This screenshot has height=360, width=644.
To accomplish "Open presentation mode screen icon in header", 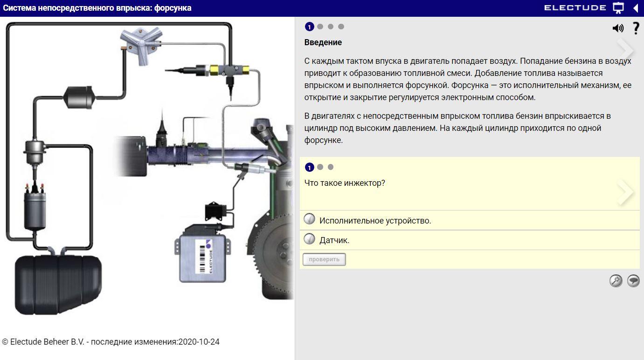I will coord(618,8).
